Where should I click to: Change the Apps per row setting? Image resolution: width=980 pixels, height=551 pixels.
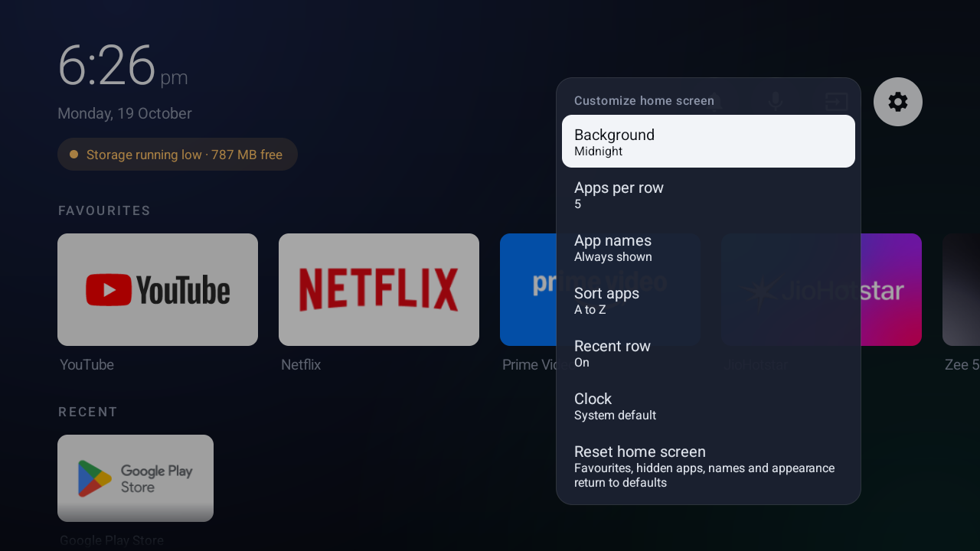[x=708, y=194]
